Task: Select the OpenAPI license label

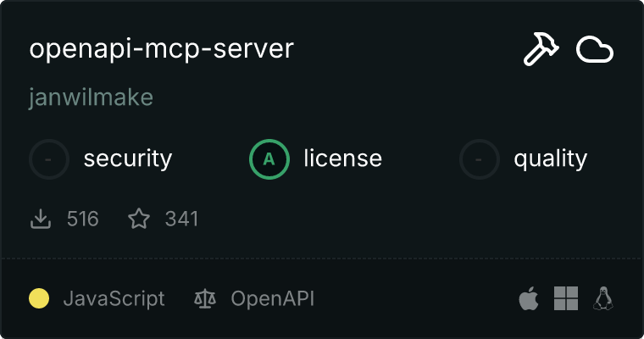Action: click(x=273, y=298)
